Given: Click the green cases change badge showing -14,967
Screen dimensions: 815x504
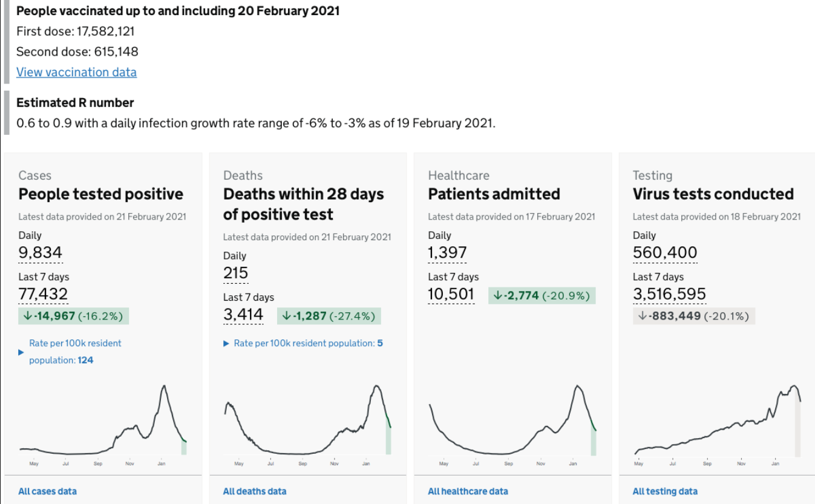Looking at the screenshot, I should 74,316.
